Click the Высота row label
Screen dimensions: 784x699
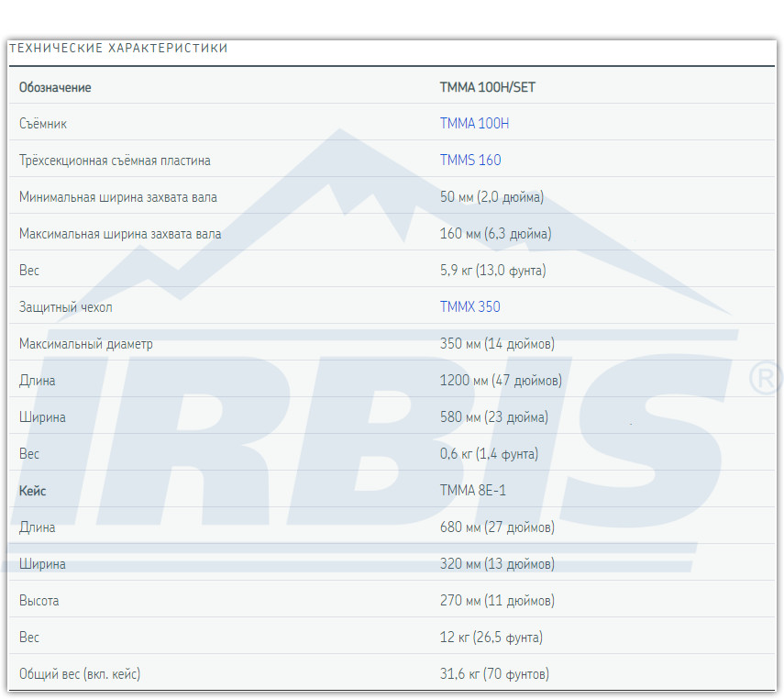39,601
